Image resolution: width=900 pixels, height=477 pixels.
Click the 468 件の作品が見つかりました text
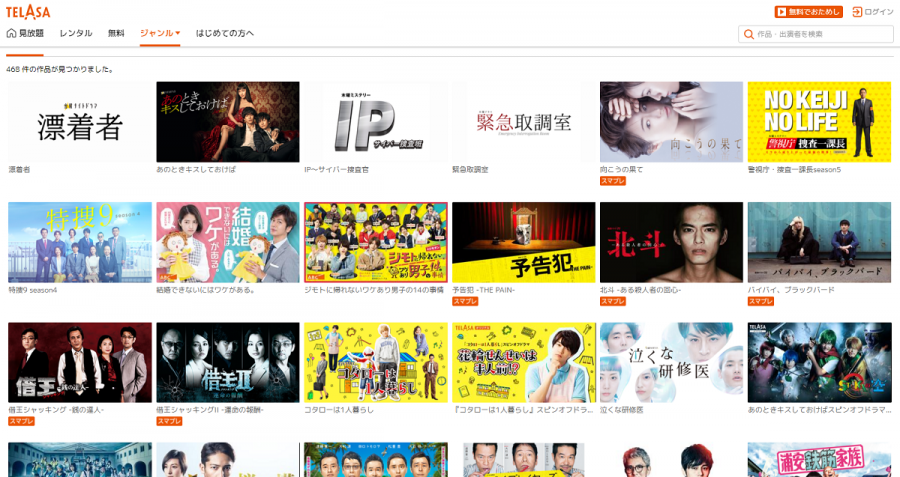(60, 69)
